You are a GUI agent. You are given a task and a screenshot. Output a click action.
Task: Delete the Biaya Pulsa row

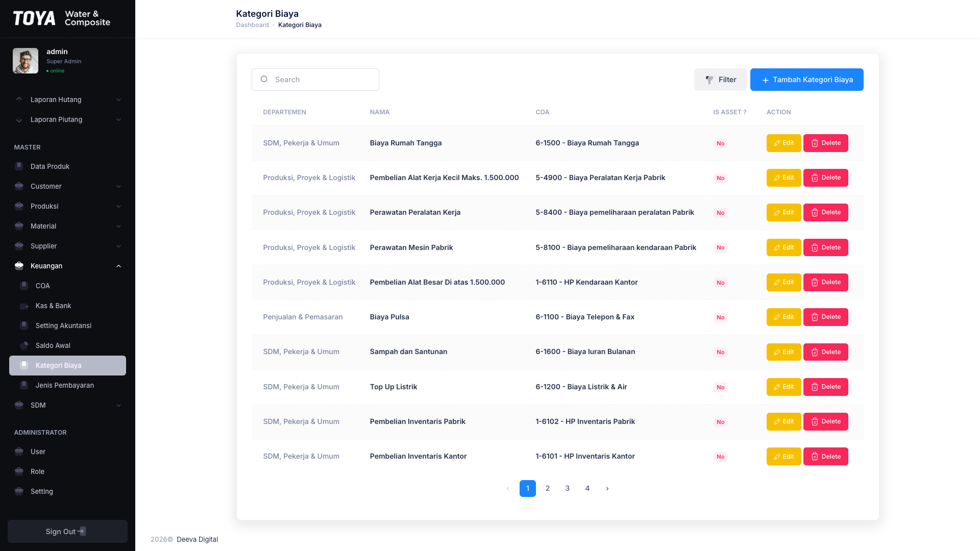tap(825, 317)
